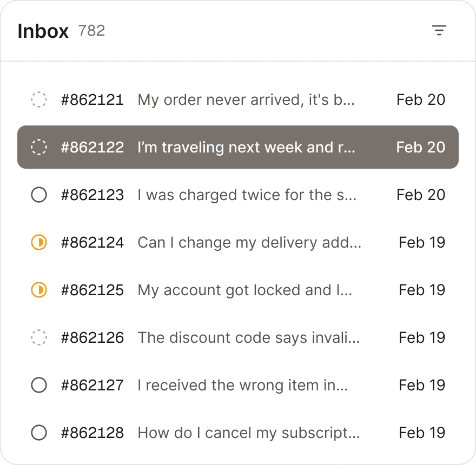Open discount code invalid ticket

(248, 337)
